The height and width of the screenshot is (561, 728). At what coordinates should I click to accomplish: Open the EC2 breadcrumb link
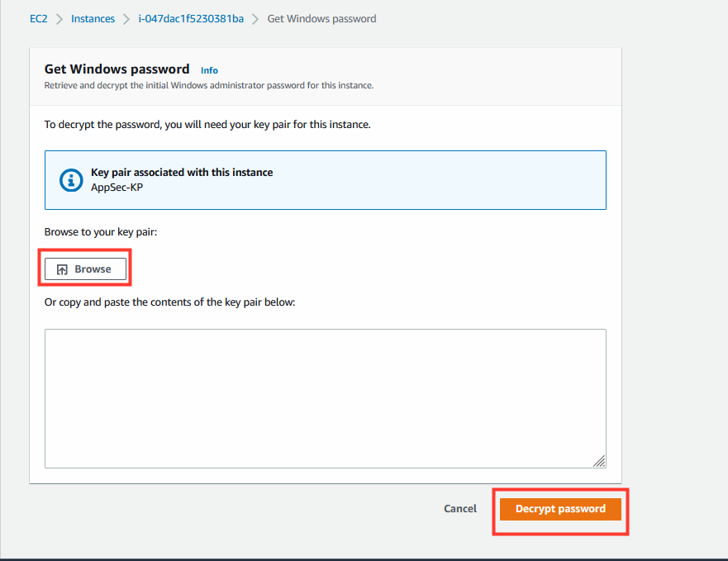click(39, 18)
